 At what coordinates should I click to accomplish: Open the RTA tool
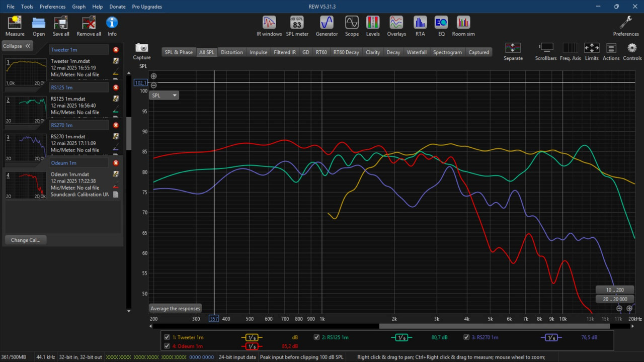pos(420,23)
